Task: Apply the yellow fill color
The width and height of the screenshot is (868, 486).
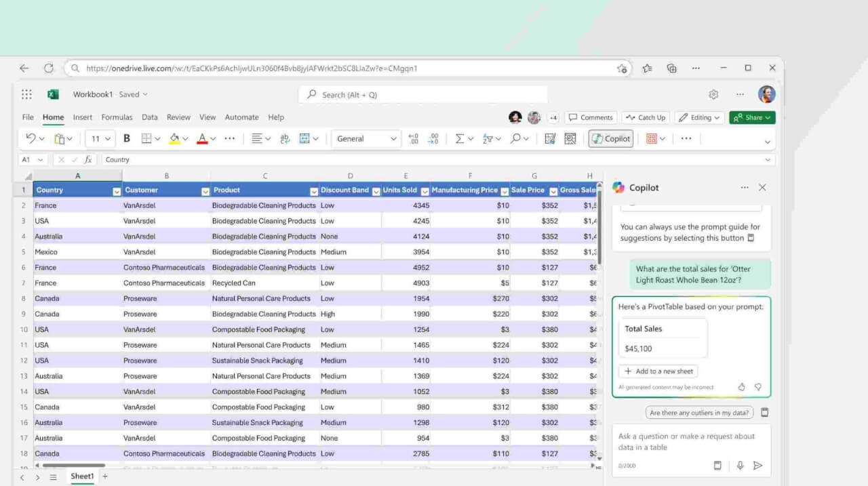Action: pos(174,138)
